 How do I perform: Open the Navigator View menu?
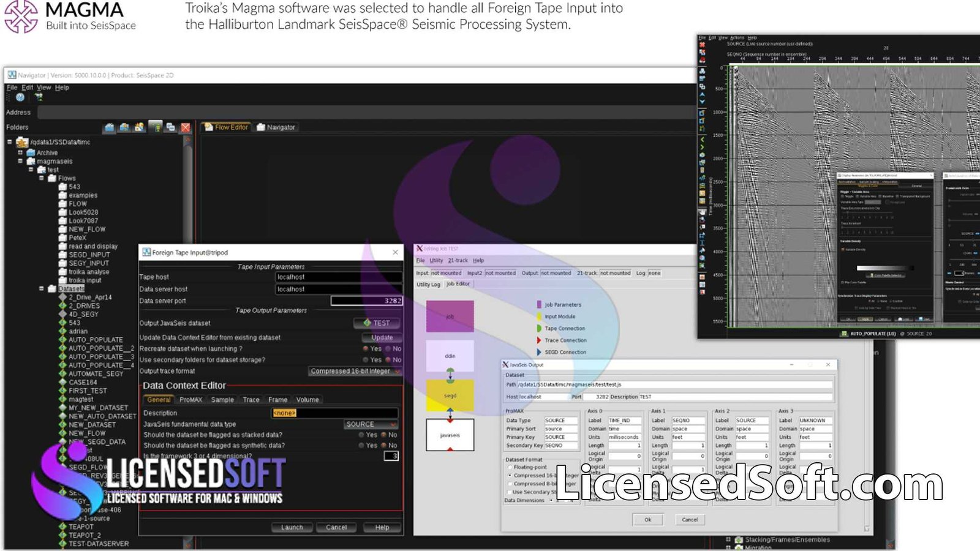coord(44,88)
